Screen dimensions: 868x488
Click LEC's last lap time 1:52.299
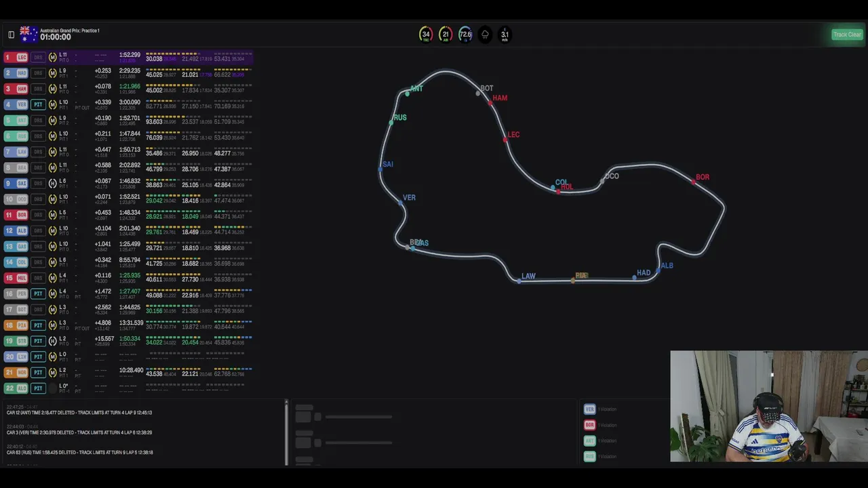point(130,55)
